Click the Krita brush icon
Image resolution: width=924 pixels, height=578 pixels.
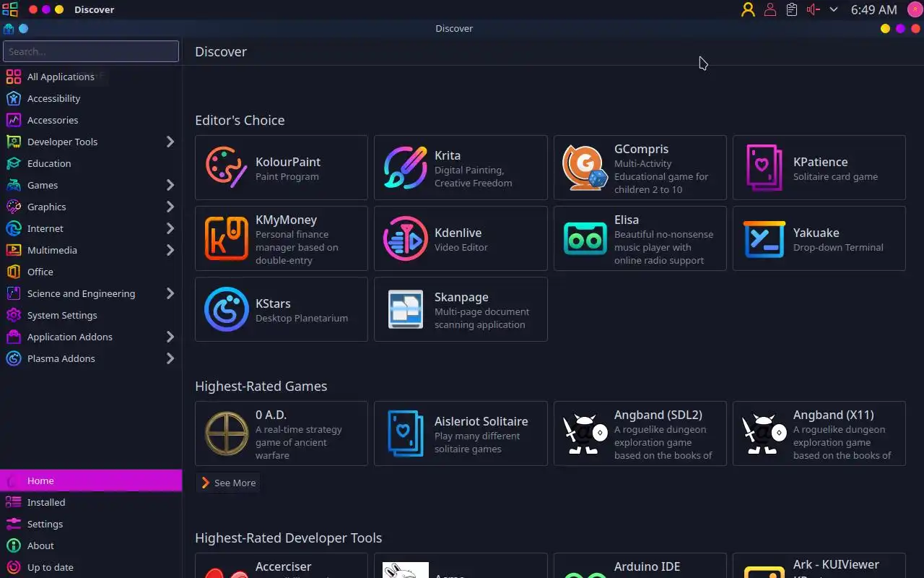406,168
